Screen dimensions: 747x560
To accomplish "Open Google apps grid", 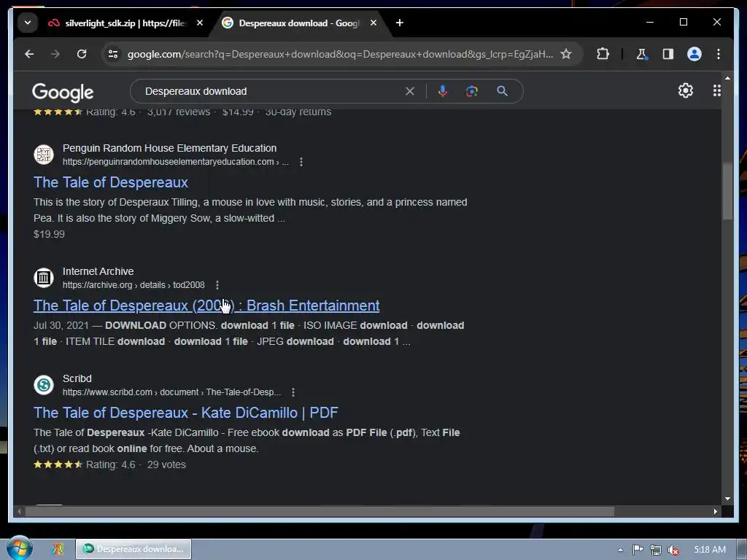I will click(x=716, y=90).
